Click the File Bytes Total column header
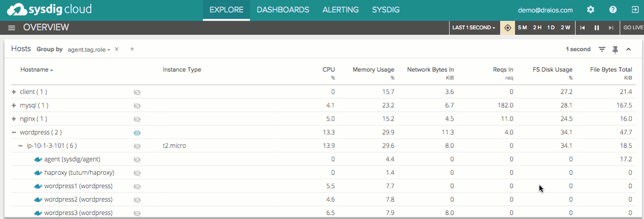Screen dimensions: 644x219 (x=611, y=70)
